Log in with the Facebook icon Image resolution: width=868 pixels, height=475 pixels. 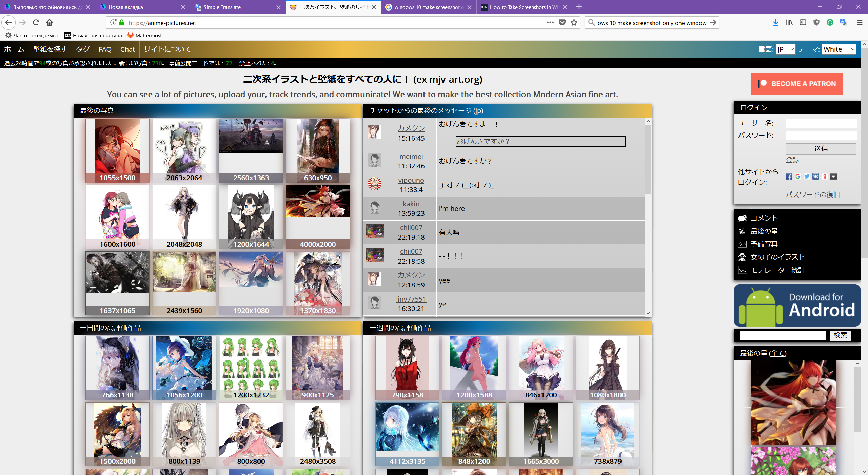tap(789, 177)
